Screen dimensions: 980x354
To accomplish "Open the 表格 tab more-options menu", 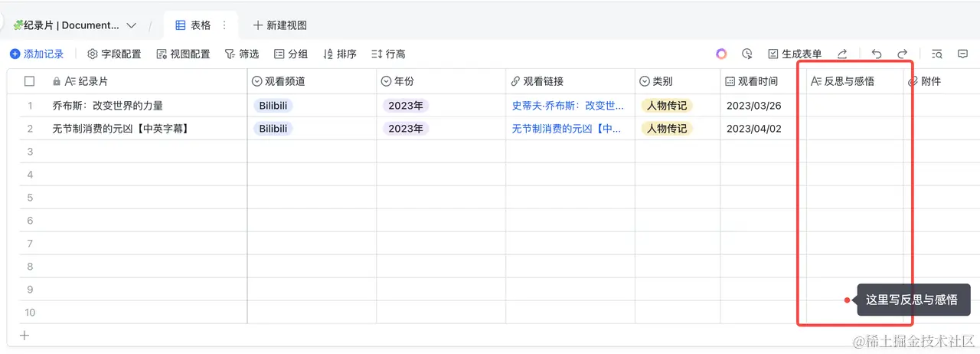I will (x=224, y=25).
